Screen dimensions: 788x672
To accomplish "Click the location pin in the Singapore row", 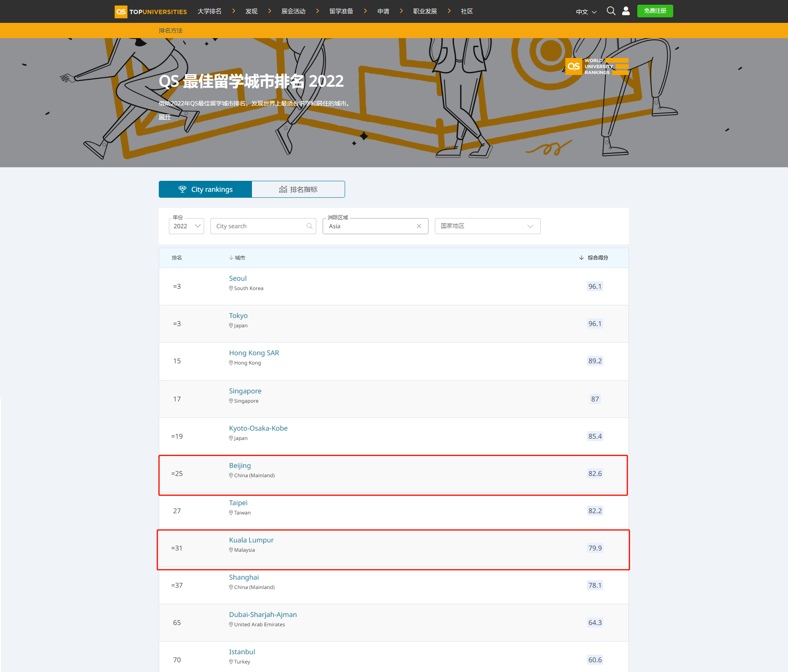I will 231,401.
